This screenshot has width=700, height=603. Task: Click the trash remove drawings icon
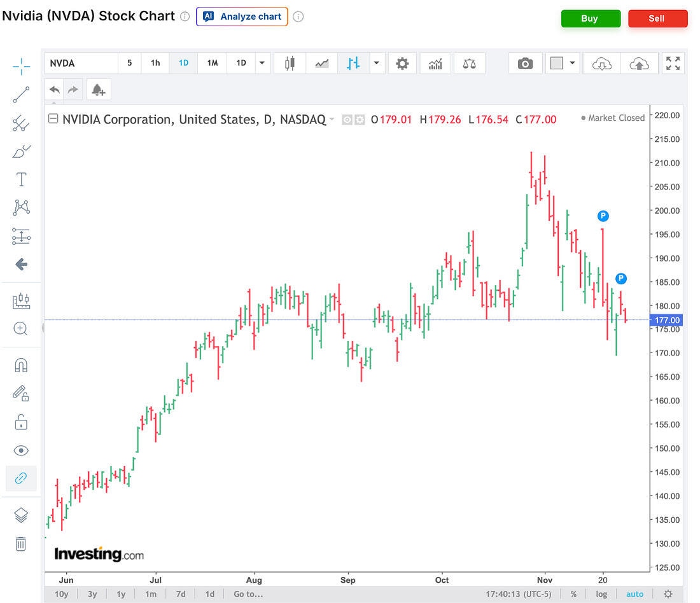point(21,544)
